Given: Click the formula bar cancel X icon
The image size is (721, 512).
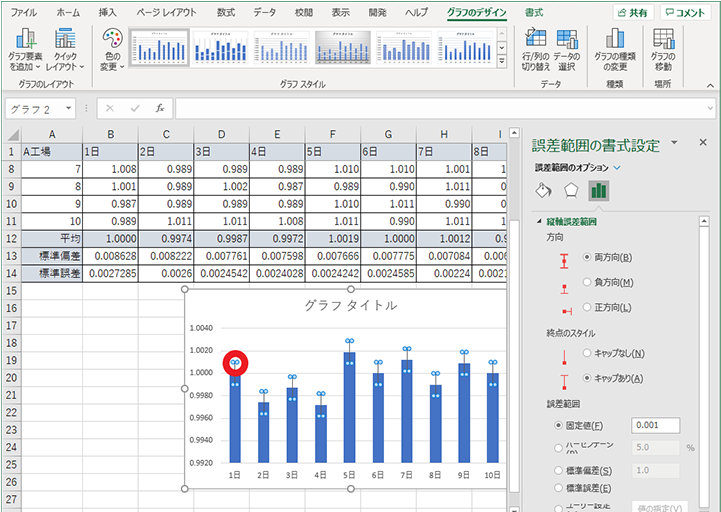Looking at the screenshot, I should (109, 109).
